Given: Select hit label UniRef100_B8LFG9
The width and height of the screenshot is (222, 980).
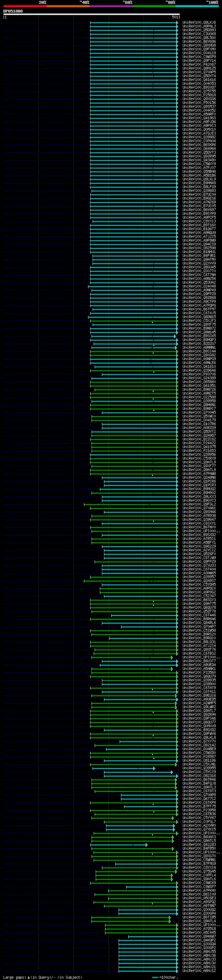Looking at the screenshot, I should pyautogui.click(x=199, y=187).
